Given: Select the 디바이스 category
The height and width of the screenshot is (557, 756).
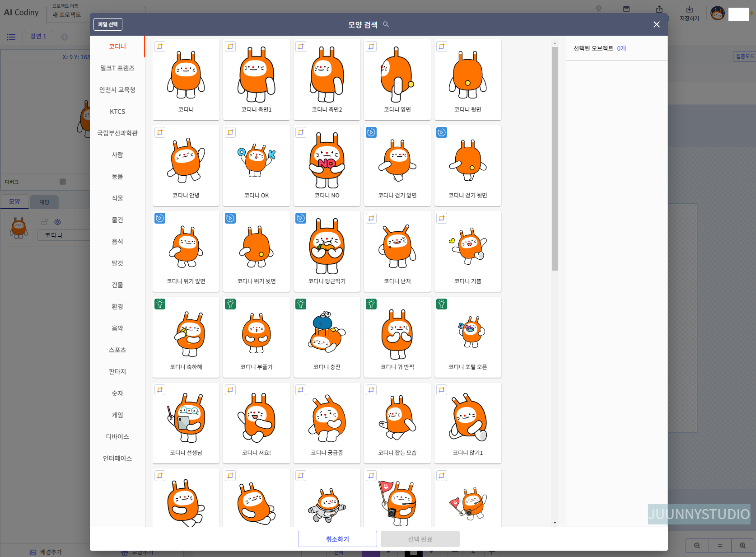Looking at the screenshot, I should click(117, 437).
